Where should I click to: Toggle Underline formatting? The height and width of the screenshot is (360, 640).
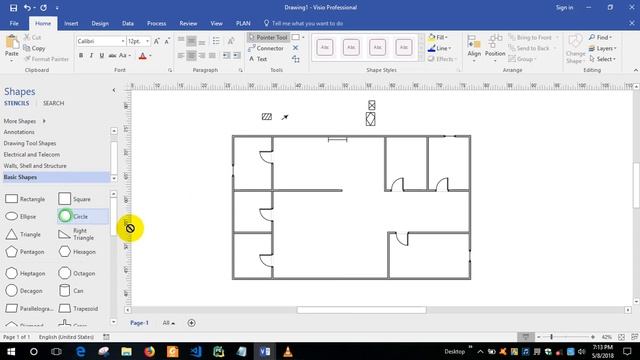102,56
